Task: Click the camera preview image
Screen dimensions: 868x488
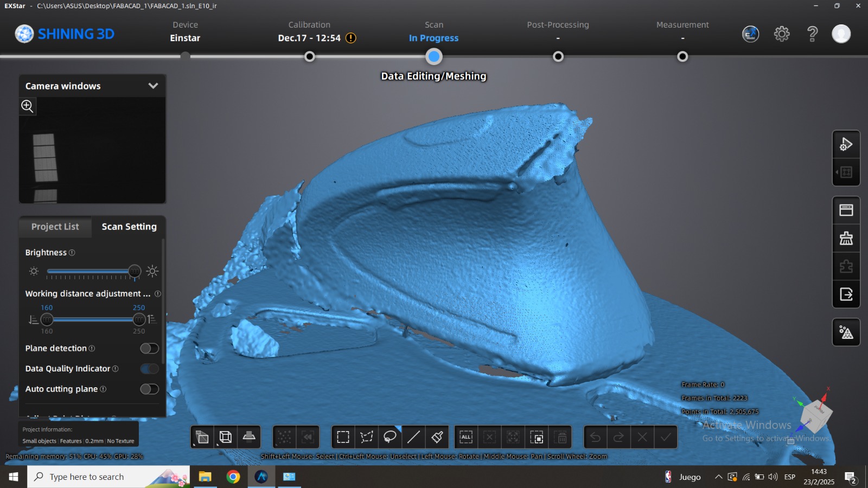Action: tap(92, 151)
